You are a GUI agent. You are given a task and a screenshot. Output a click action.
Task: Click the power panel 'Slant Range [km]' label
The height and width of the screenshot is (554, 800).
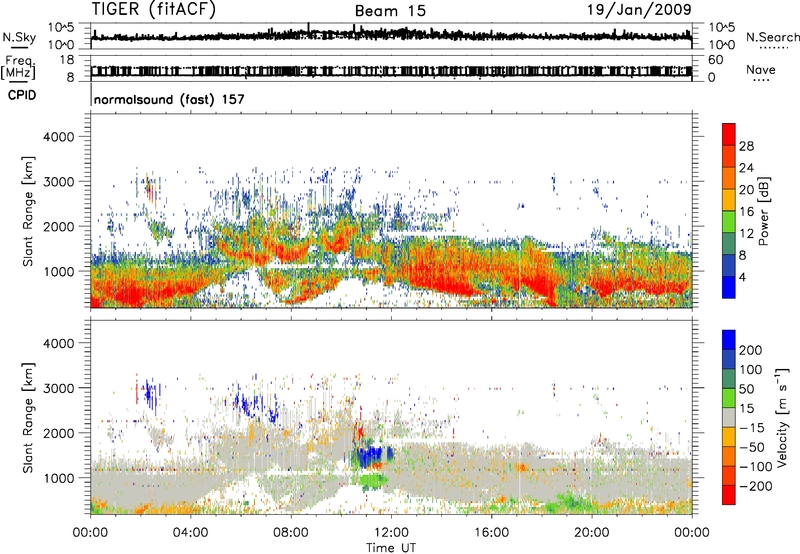28,211
